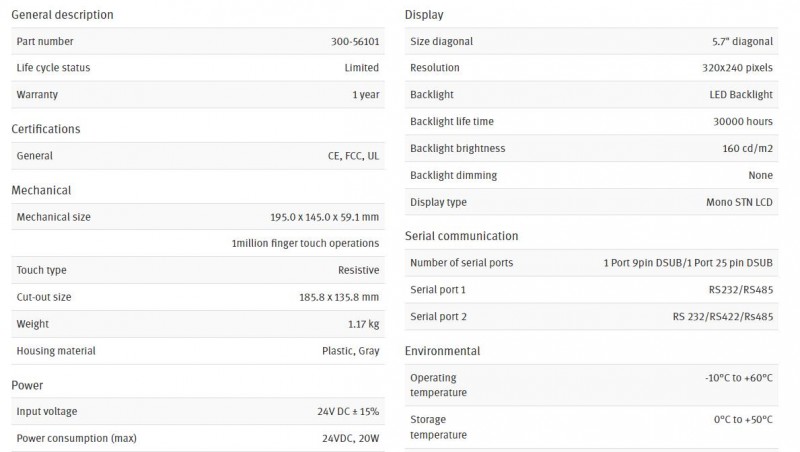Click the Serial communication heading
Image resolution: width=800 pixels, height=452 pixels.
pos(461,236)
